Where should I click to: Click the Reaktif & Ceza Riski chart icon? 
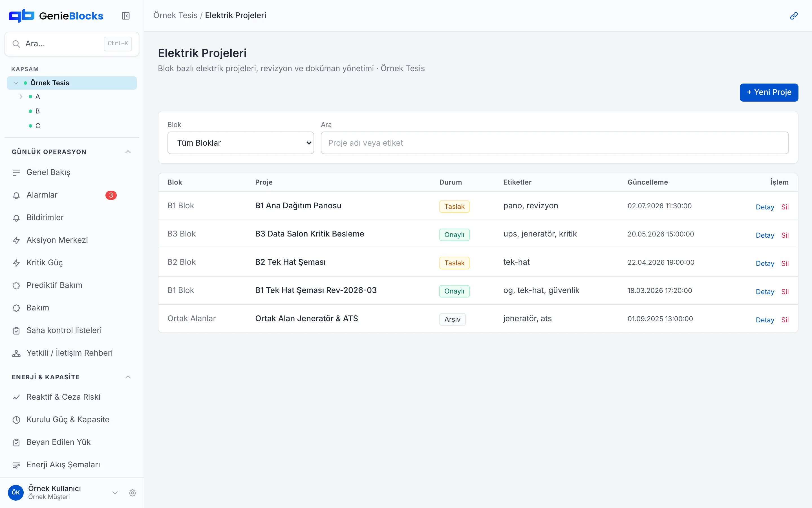pyautogui.click(x=16, y=397)
